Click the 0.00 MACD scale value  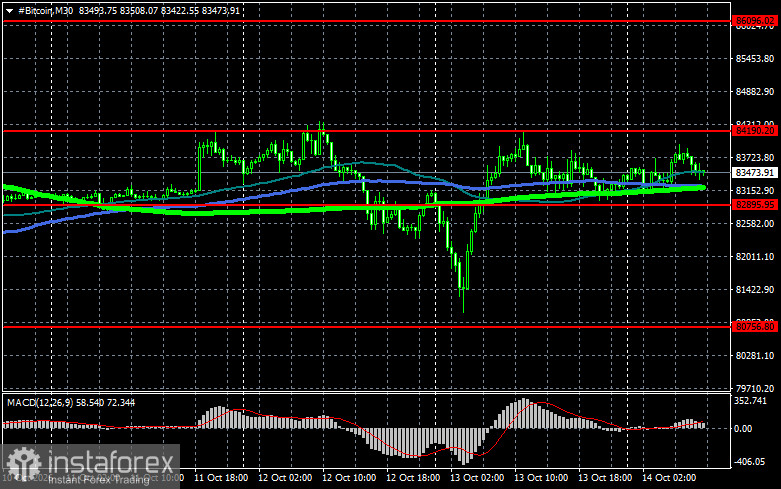743,429
